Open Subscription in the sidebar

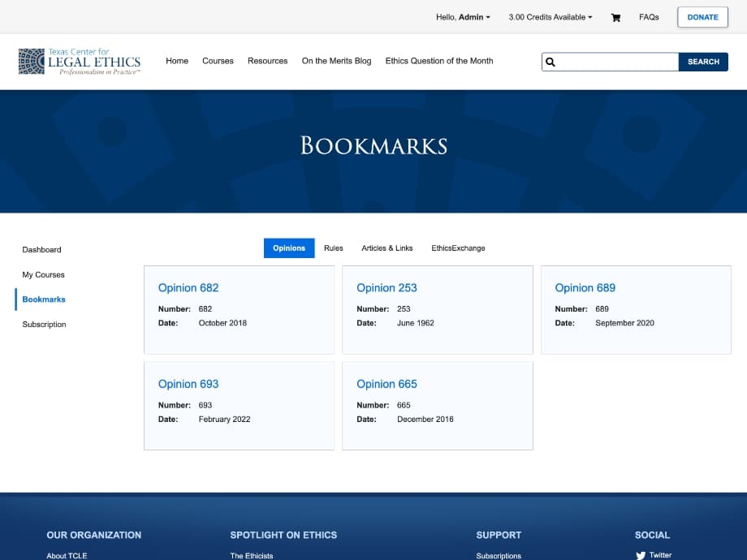point(44,325)
